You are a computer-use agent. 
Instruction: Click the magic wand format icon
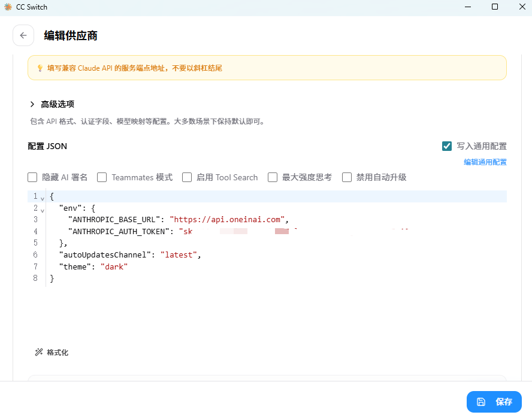[x=39, y=352]
